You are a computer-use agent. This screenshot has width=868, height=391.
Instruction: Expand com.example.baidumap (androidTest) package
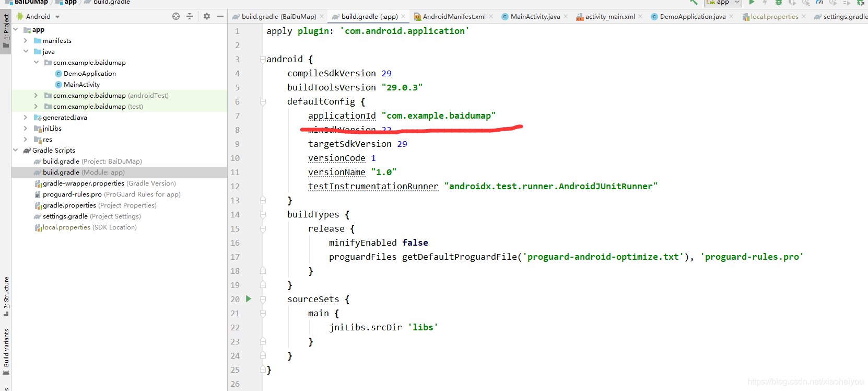36,96
